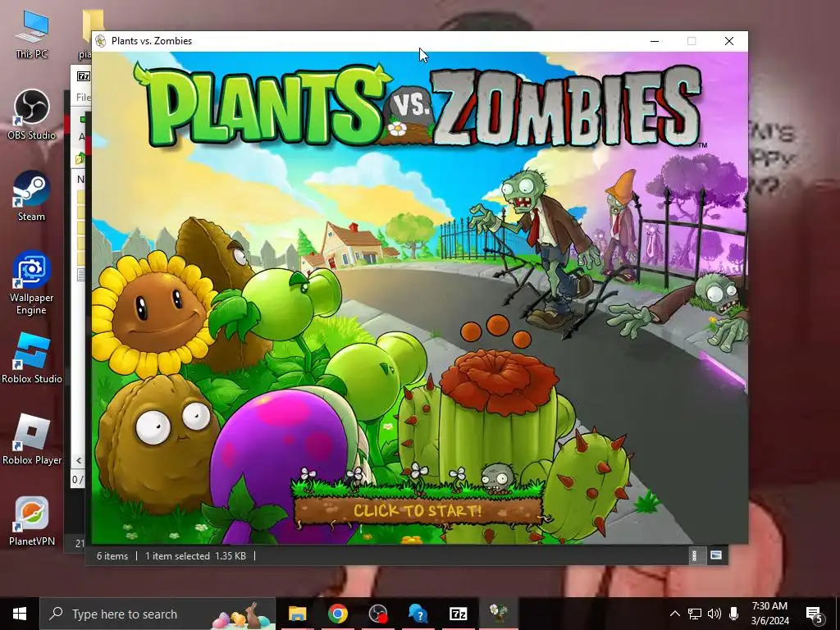Viewport: 840px width, 630px height.
Task: Open network status tray icon
Action: [695, 614]
